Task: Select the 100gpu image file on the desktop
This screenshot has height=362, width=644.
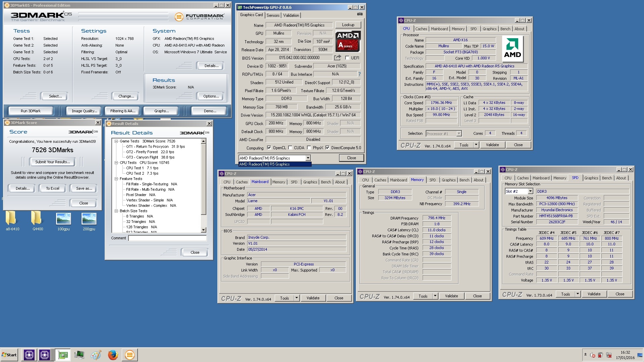Action: 63,222
